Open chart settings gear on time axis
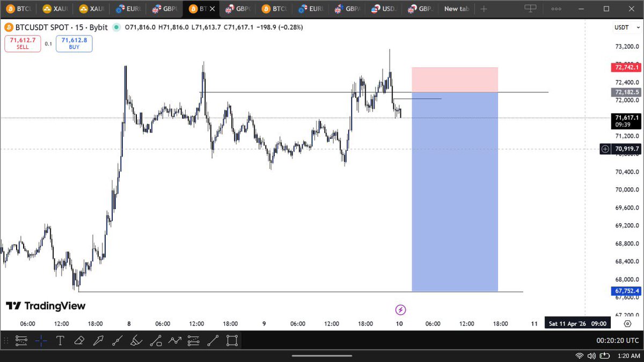This screenshot has height=362, width=644. tap(627, 323)
